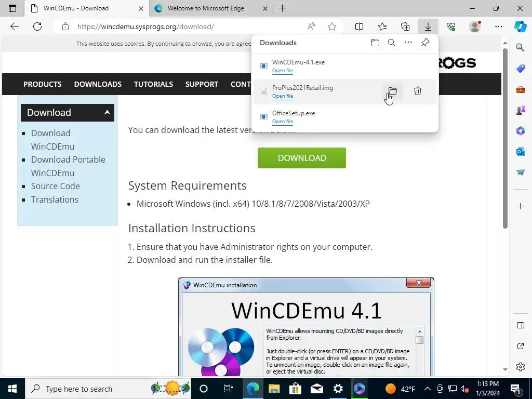The height and width of the screenshot is (399, 532).
Task: Open Settings gear on taskbar
Action: pyautogui.click(x=338, y=389)
